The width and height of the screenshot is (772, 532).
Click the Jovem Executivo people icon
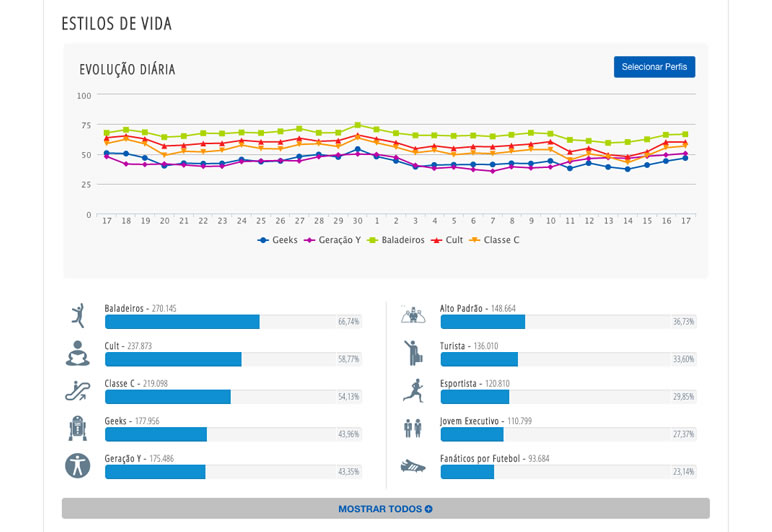coord(413,428)
